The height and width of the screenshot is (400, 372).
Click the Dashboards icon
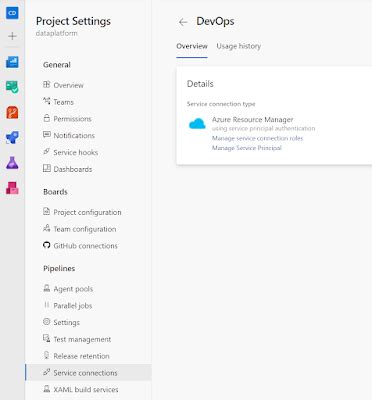(x=47, y=168)
